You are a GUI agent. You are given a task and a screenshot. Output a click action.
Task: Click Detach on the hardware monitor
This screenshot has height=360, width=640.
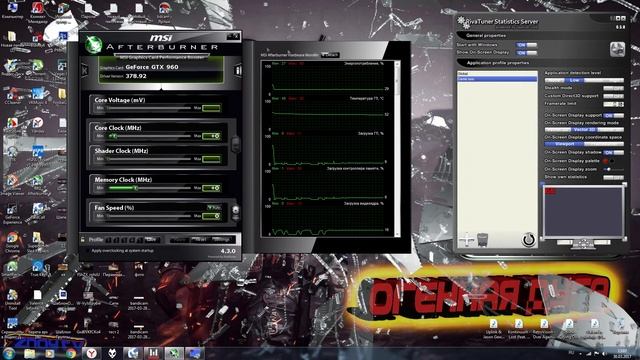click(x=330, y=54)
